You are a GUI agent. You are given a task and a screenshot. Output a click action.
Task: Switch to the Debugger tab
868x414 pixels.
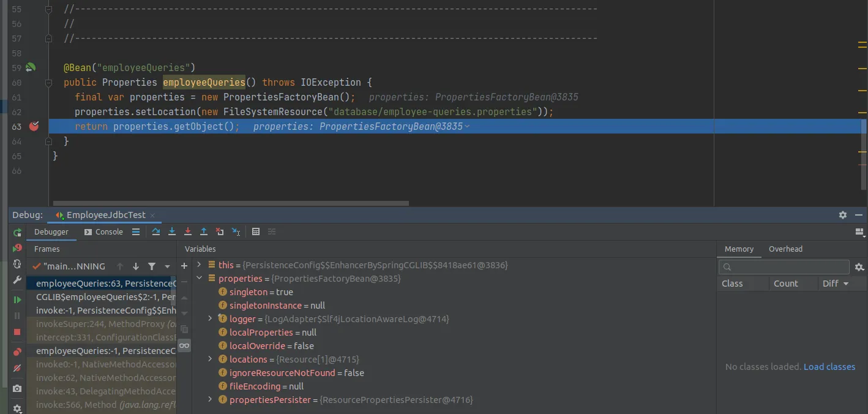[51, 232]
